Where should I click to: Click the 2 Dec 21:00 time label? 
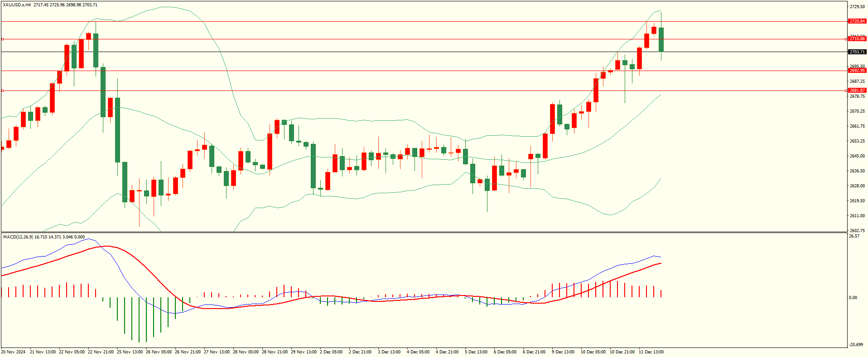[361, 352]
